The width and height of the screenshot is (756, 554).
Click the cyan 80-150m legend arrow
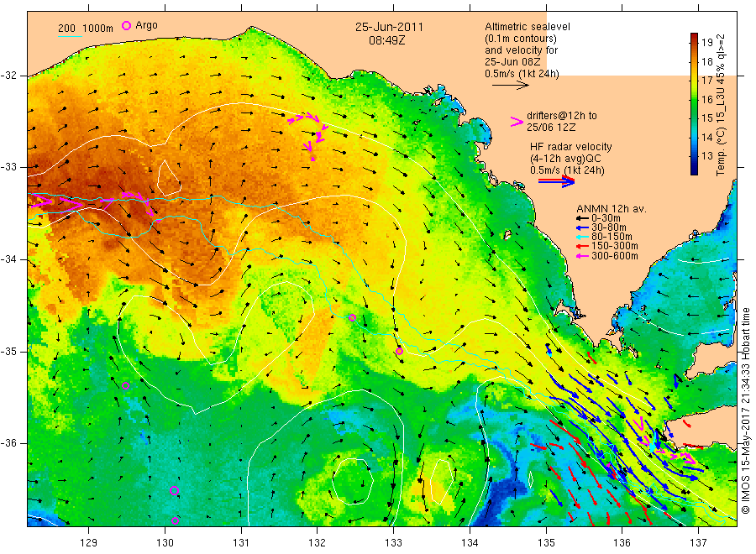click(582, 237)
